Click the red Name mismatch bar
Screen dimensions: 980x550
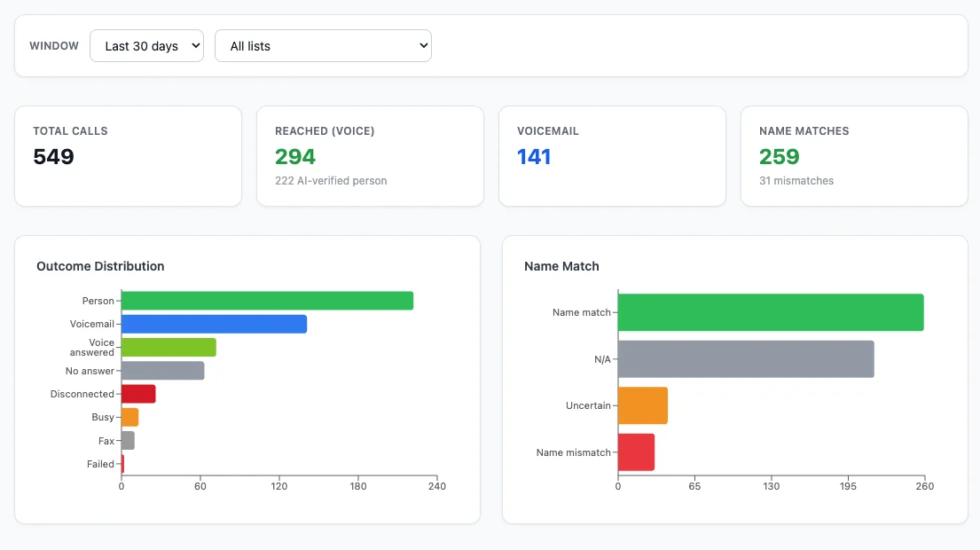[x=636, y=452]
